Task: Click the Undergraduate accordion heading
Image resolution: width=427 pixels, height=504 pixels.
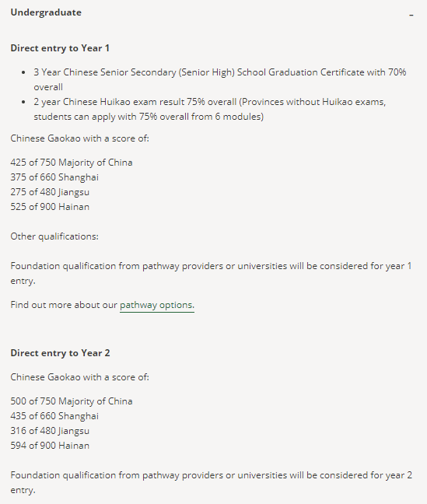Action: tap(46, 12)
